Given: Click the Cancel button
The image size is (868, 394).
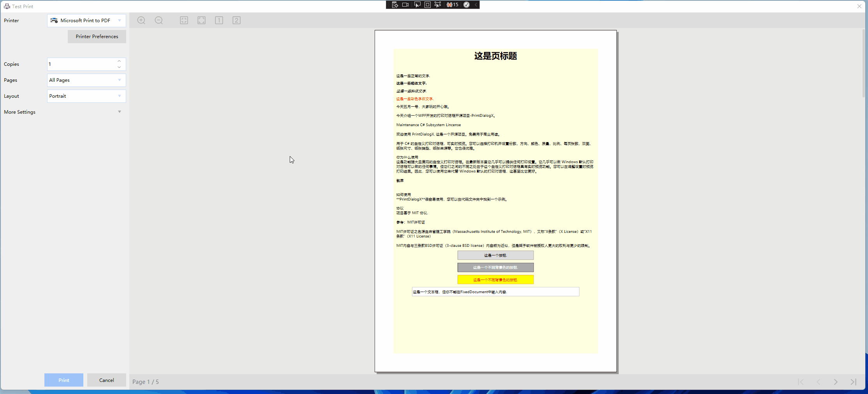Looking at the screenshot, I should tap(107, 380).
